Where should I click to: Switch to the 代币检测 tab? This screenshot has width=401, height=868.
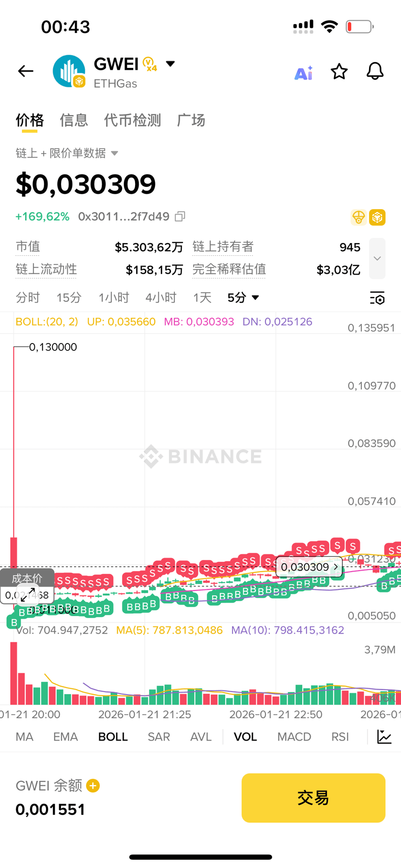(x=132, y=120)
